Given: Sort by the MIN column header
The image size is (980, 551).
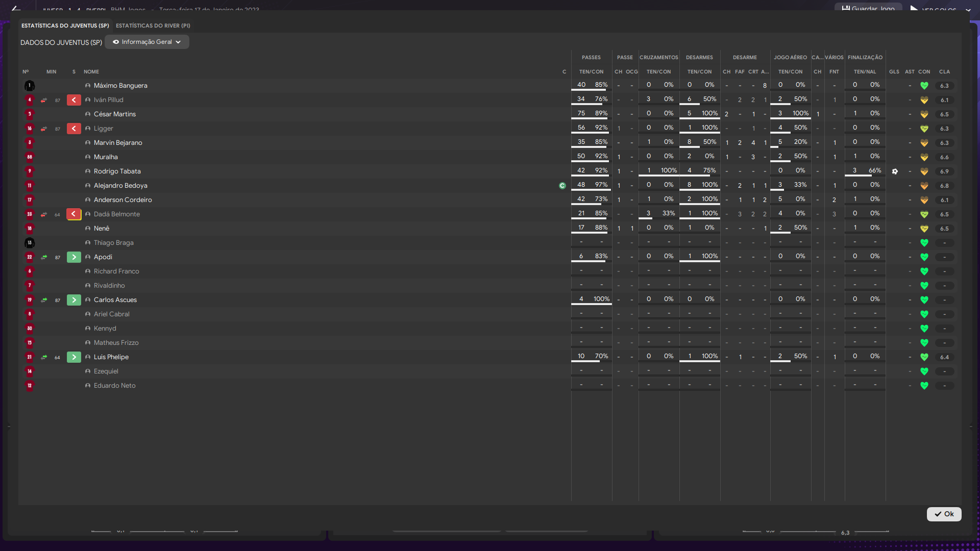Looking at the screenshot, I should [52, 72].
